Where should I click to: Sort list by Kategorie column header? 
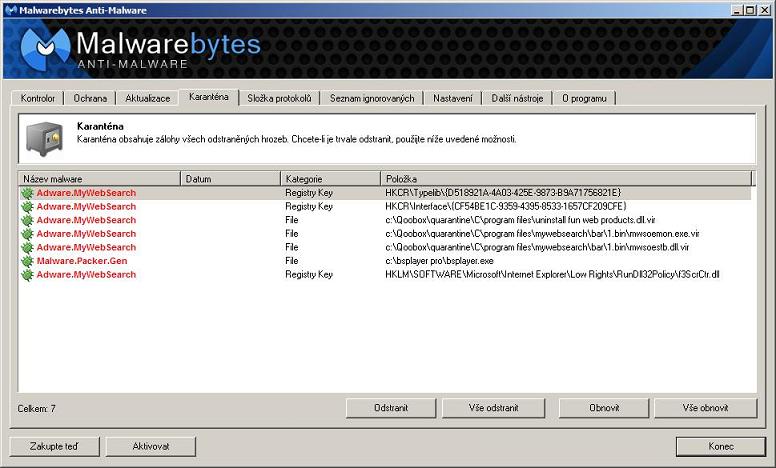[330, 178]
